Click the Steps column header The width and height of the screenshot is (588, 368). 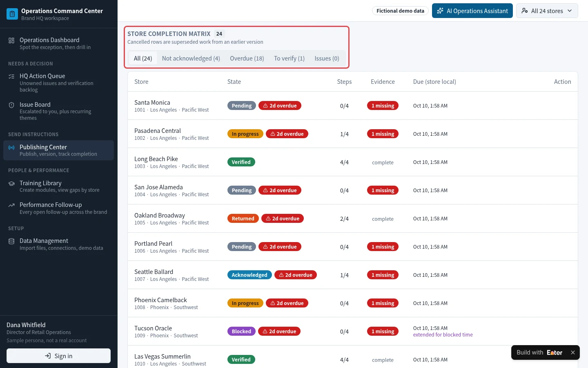click(344, 82)
